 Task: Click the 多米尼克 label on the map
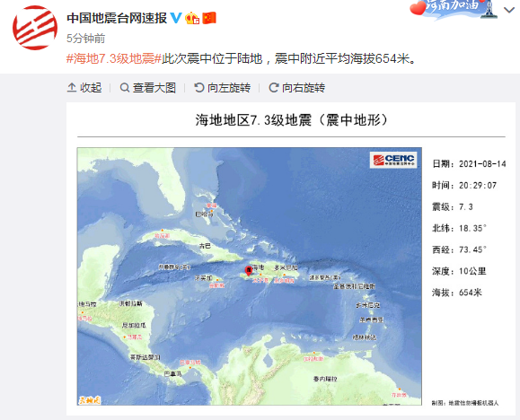pyautogui.click(x=367, y=305)
